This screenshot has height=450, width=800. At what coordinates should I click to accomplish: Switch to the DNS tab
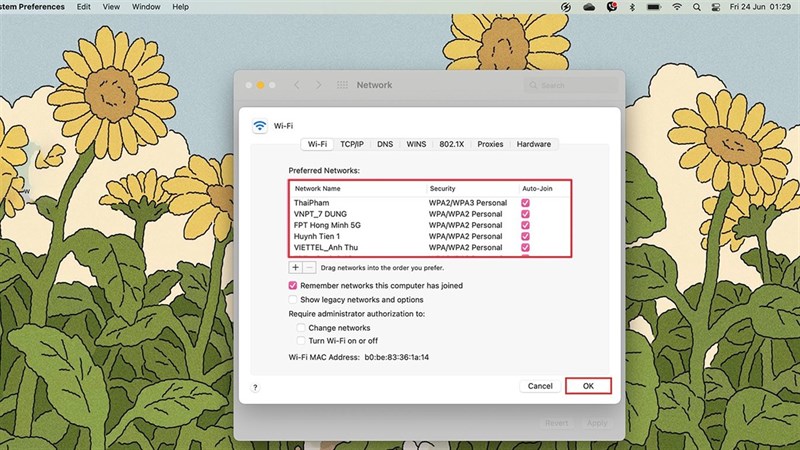(385, 144)
